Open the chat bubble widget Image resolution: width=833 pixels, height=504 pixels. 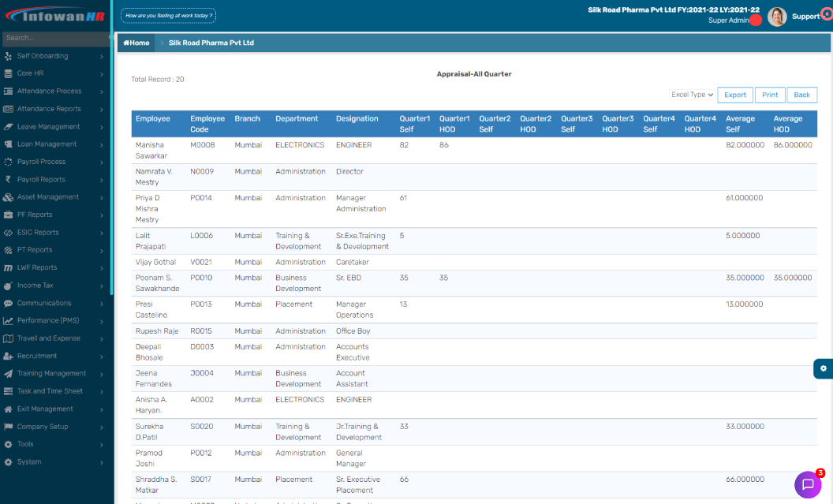[808, 484]
